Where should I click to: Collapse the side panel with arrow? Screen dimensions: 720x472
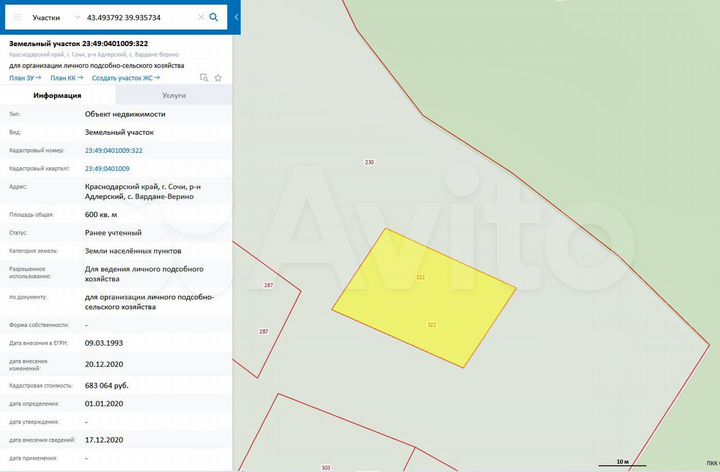236,18
